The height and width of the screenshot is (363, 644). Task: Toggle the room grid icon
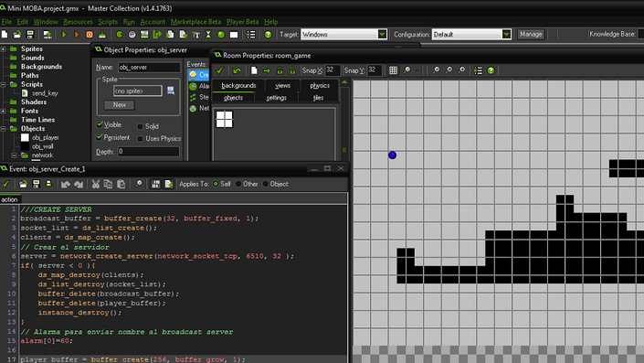click(x=393, y=70)
